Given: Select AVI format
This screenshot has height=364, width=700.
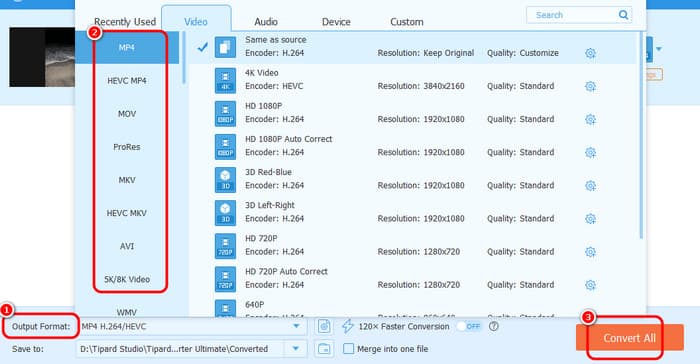Looking at the screenshot, I should tap(127, 246).
